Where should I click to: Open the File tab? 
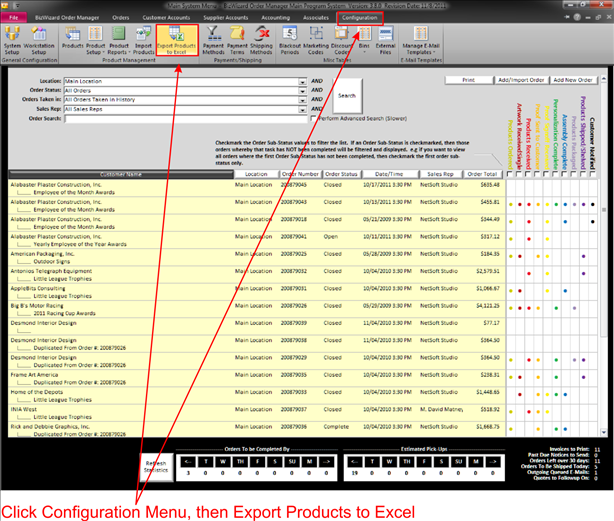[14, 18]
